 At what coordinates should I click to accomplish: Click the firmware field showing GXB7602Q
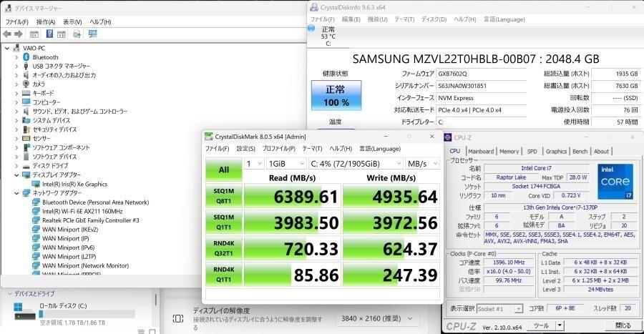[x=481, y=74]
